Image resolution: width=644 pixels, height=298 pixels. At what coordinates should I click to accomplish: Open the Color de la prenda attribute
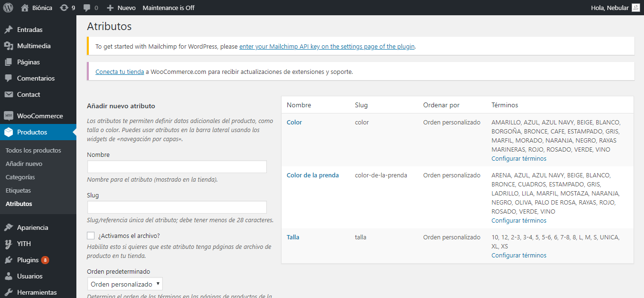(313, 175)
